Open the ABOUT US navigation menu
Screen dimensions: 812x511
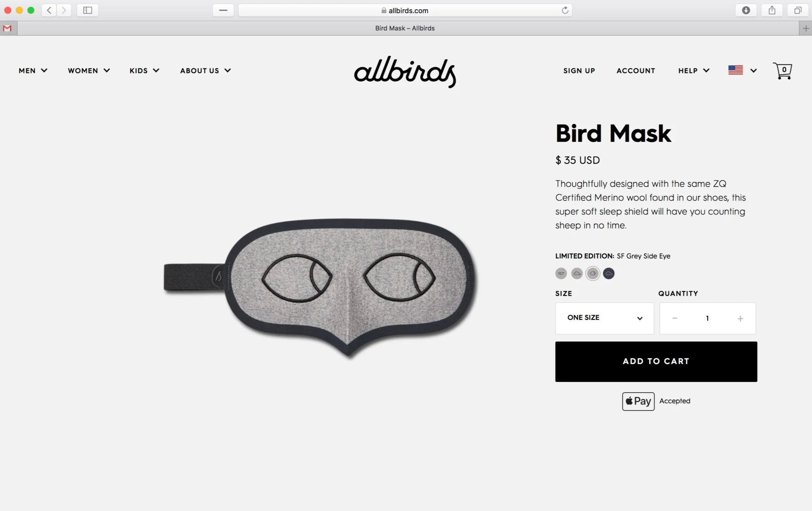(206, 71)
